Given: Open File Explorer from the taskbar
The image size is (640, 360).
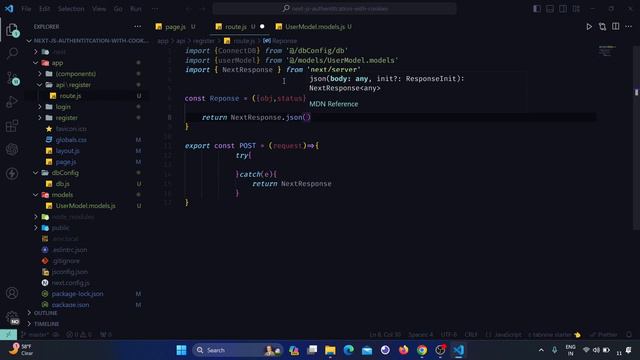Looking at the screenshot, I should [330, 350].
